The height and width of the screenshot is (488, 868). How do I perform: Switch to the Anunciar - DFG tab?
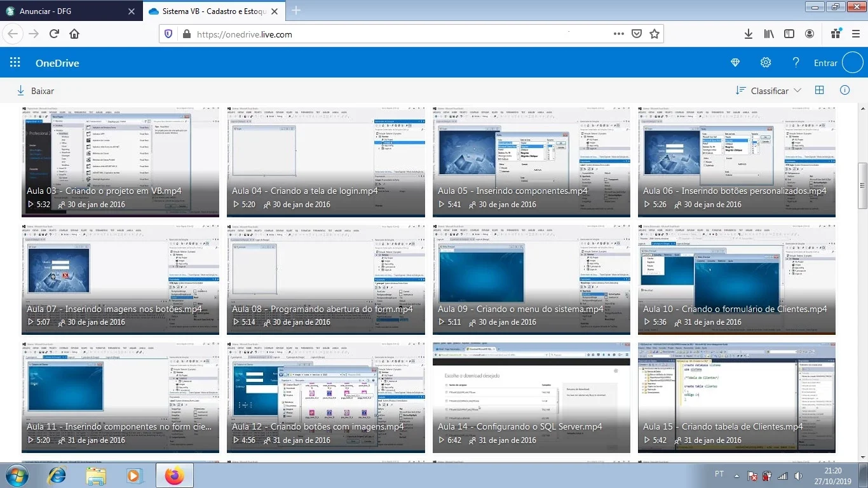point(71,11)
